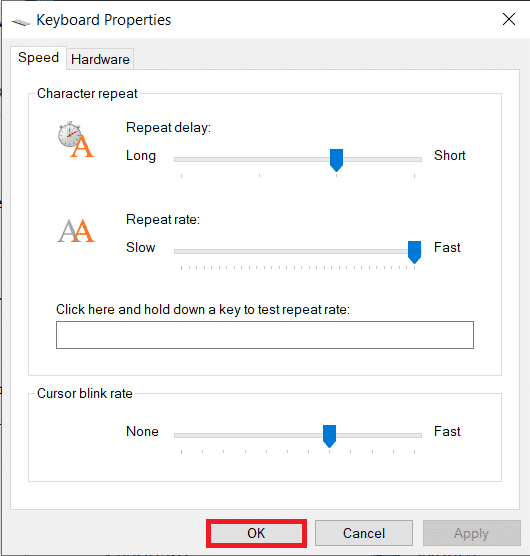Click the Keyboard Properties window title text
This screenshot has height=556, width=530.
(x=104, y=20)
